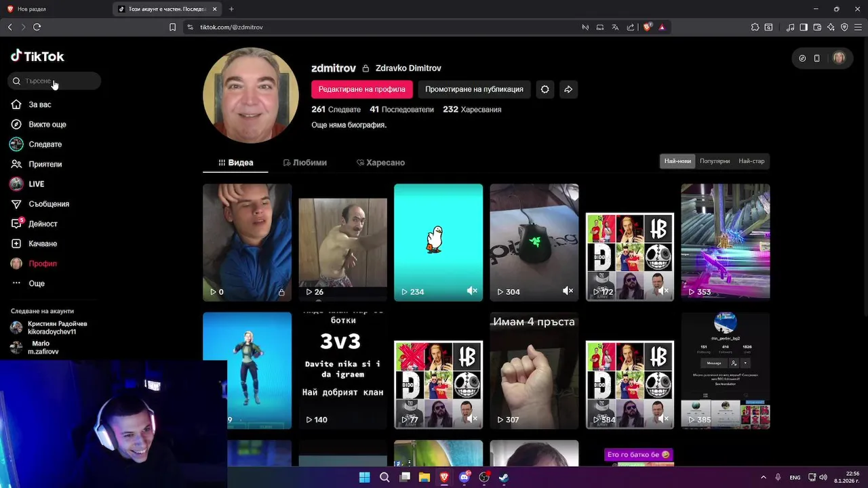Switch to the Любими tab
This screenshot has width=868, height=488.
click(304, 163)
